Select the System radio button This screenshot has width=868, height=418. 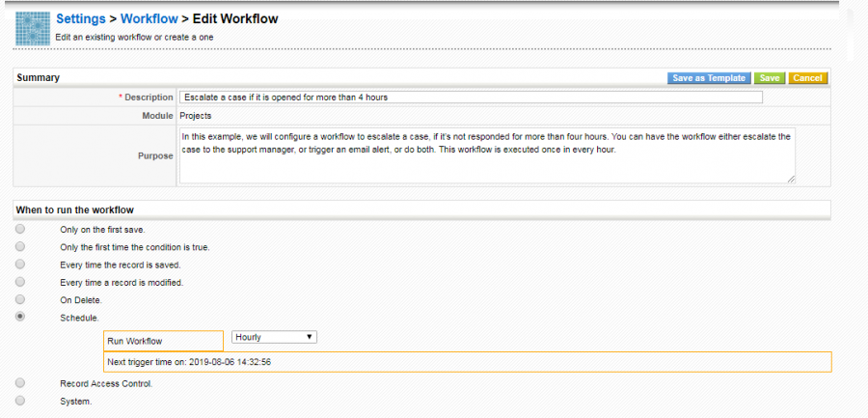coord(20,401)
